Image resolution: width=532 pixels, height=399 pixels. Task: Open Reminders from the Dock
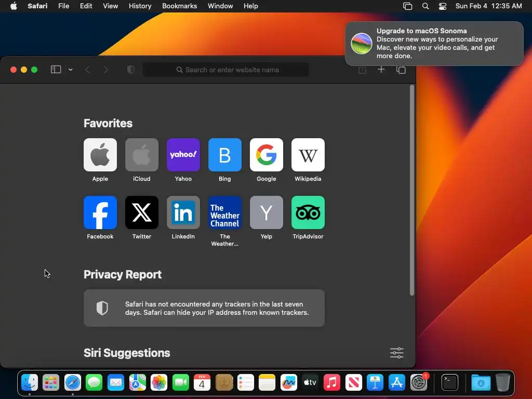(x=245, y=383)
